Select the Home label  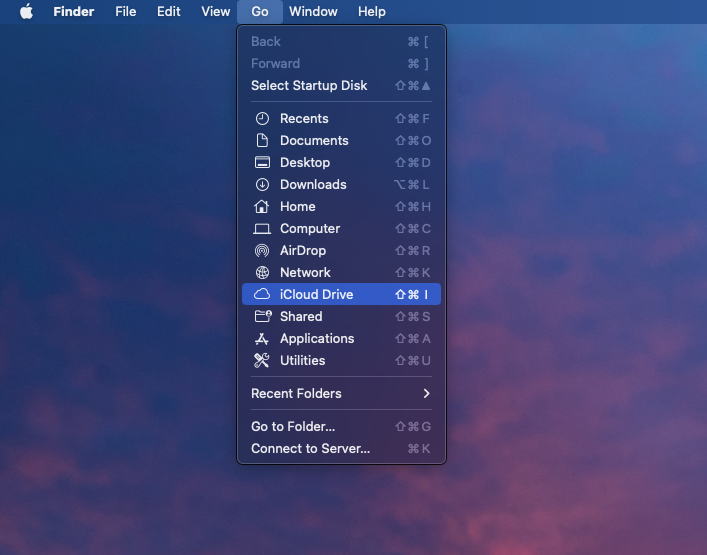click(x=298, y=206)
